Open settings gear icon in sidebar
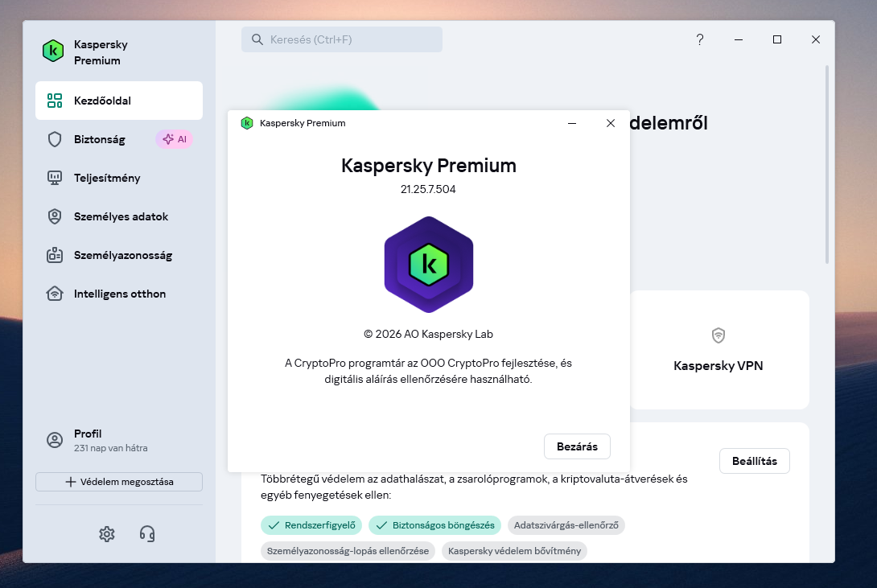877x588 pixels. (x=107, y=534)
